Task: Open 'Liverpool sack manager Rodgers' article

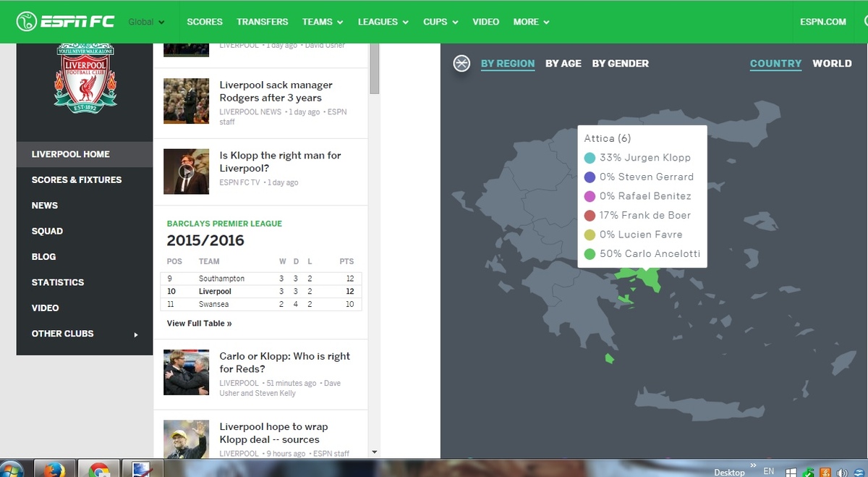Action: [x=276, y=91]
